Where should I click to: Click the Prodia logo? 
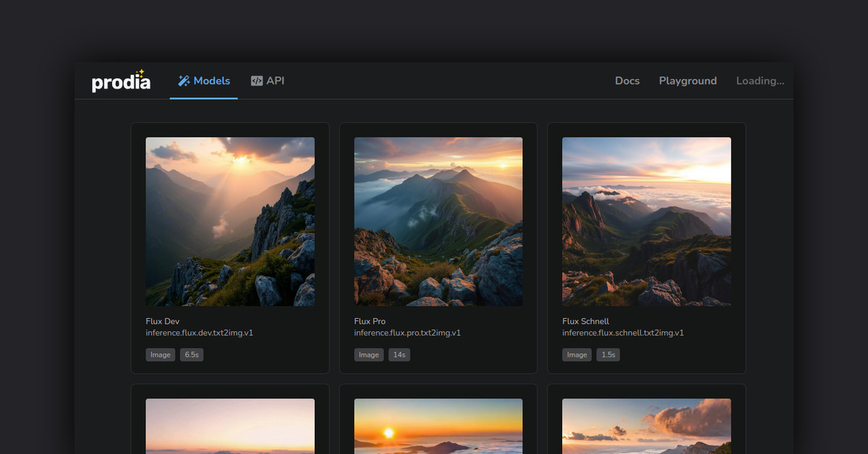[x=121, y=82]
